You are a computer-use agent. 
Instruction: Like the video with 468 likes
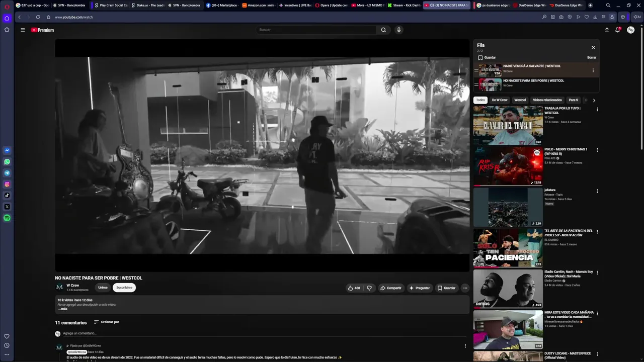pyautogui.click(x=354, y=288)
